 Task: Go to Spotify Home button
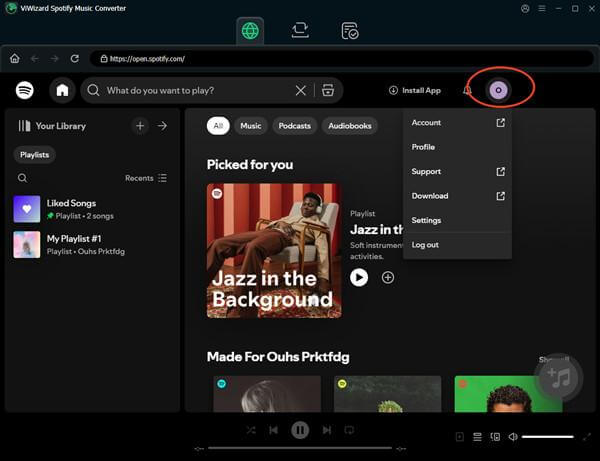point(62,90)
